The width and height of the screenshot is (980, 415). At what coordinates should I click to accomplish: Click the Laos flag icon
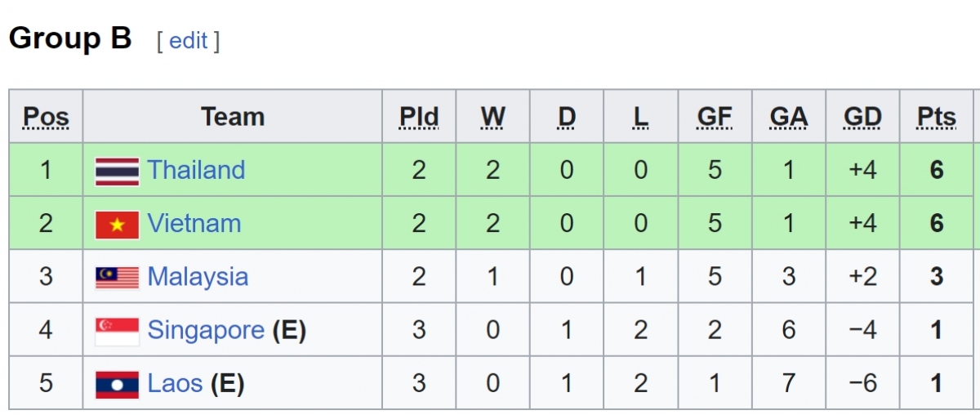click(x=117, y=384)
